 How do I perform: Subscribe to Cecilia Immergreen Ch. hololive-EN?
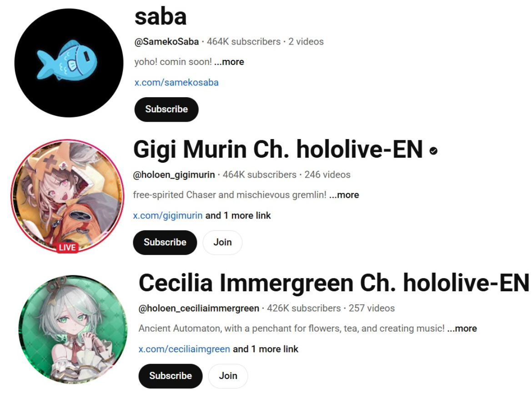click(171, 376)
